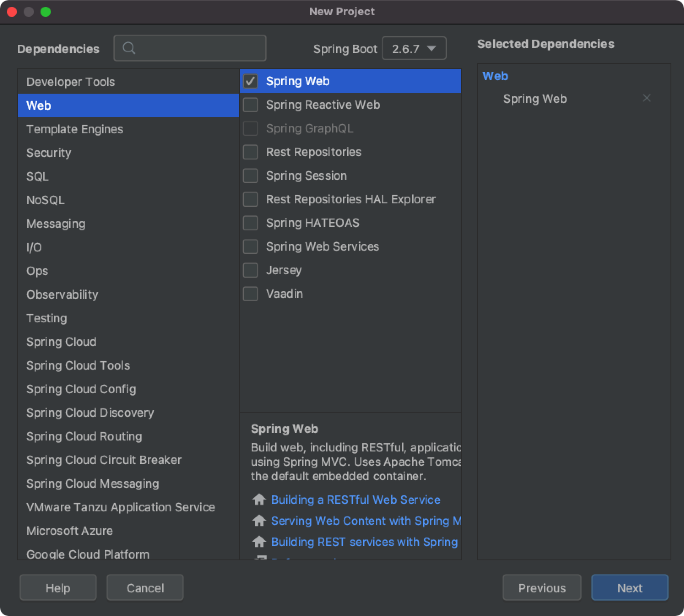Remove Spring Web from Selected Dependencies
This screenshot has width=684, height=616.
[646, 98]
